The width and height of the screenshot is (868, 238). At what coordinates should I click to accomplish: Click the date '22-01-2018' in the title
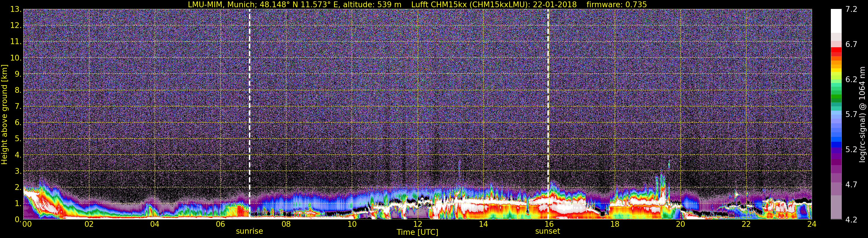[x=555, y=4]
